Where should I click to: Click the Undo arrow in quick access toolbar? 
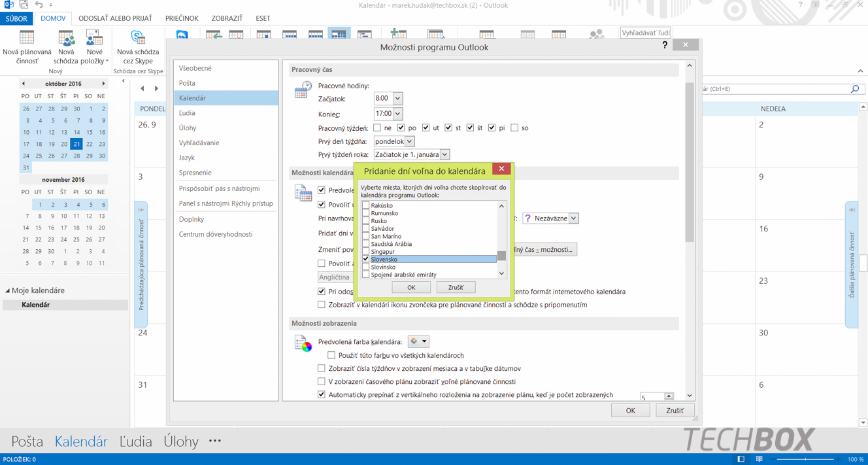click(x=39, y=5)
